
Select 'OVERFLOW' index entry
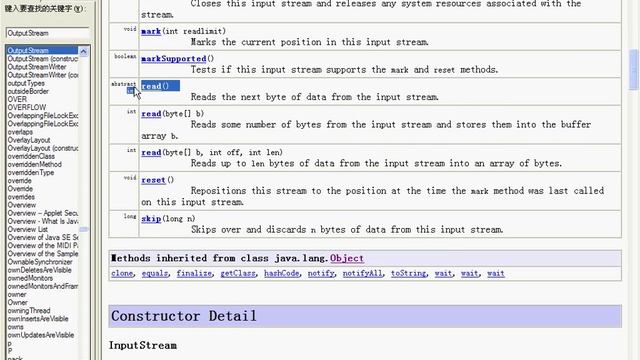(x=27, y=107)
